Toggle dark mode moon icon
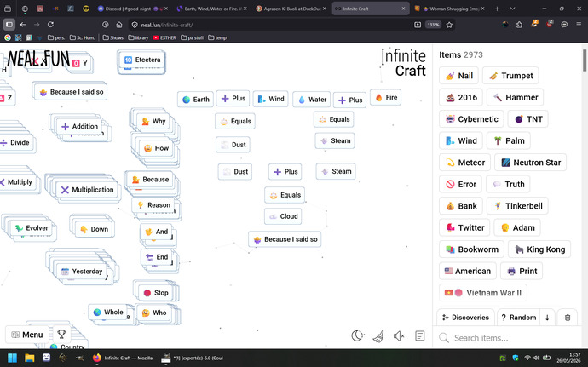588x367 pixels. pos(358,335)
